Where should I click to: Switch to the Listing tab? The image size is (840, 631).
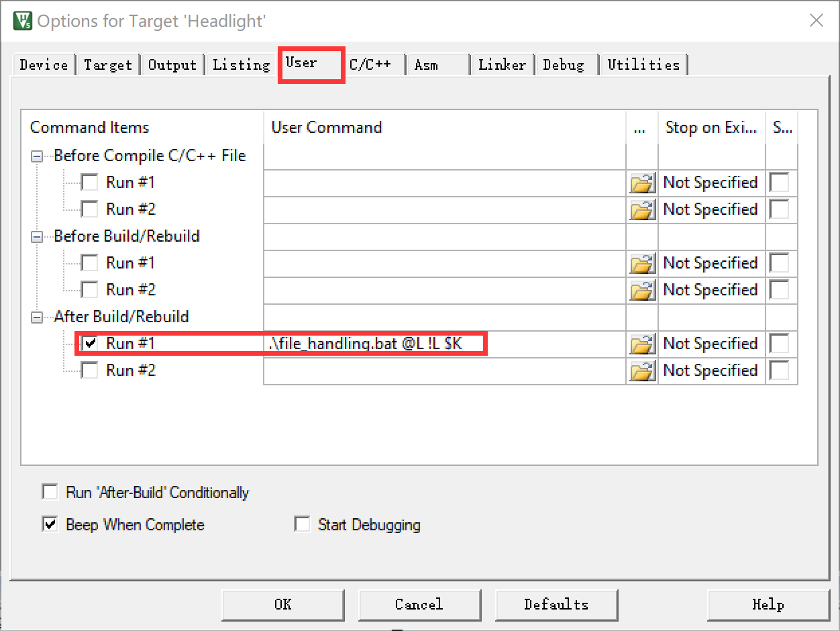[241, 65]
